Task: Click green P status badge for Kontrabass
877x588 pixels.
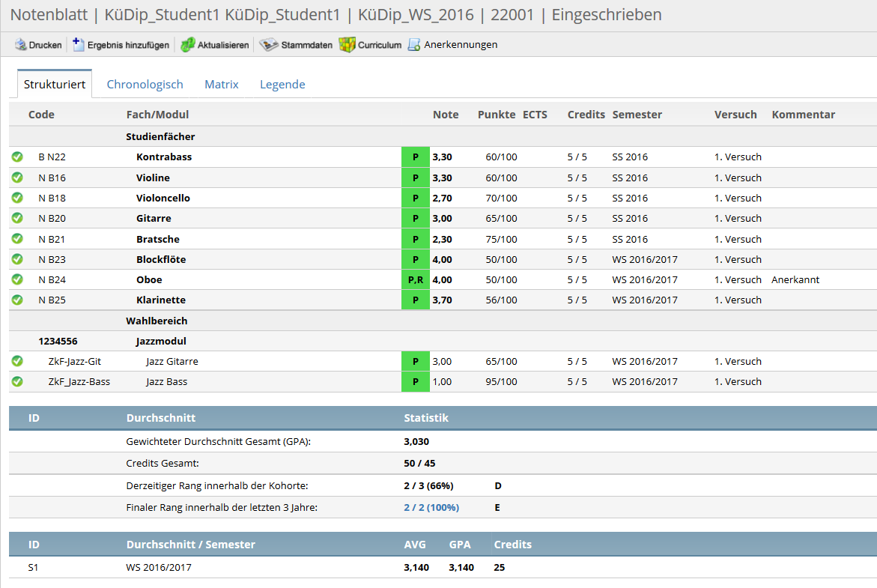Action: click(416, 157)
